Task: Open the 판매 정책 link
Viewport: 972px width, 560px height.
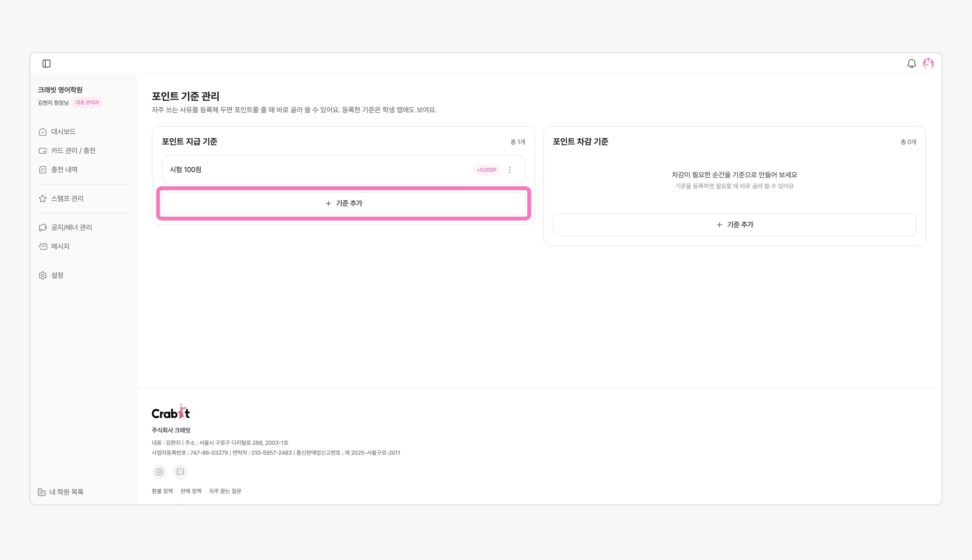Action: (191, 491)
